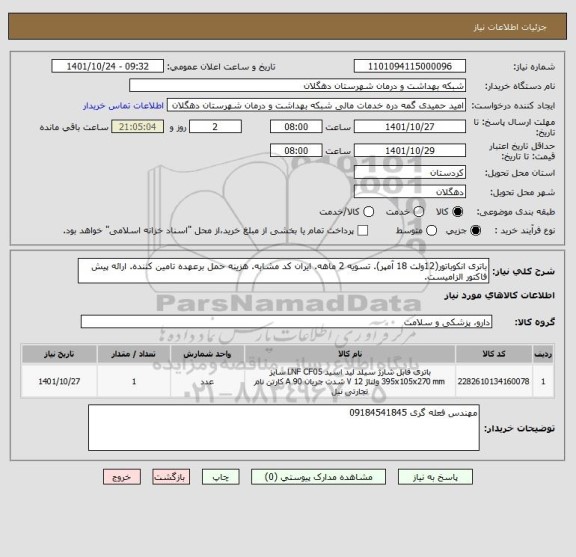Click the remaining time 21:05:04 field

coord(137,127)
